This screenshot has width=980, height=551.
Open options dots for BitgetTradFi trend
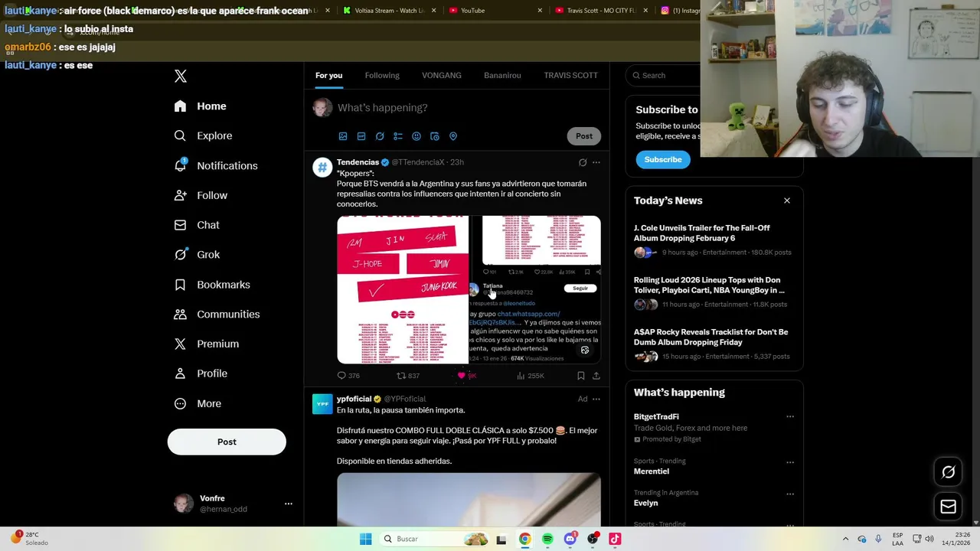(x=790, y=417)
